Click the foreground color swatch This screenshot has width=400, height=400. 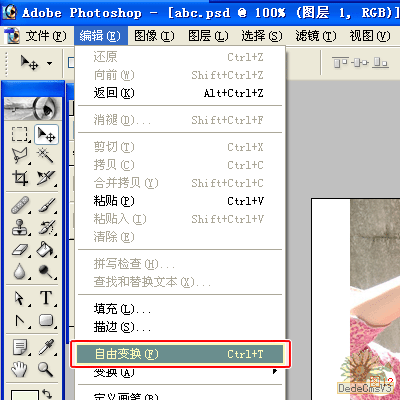point(24,395)
